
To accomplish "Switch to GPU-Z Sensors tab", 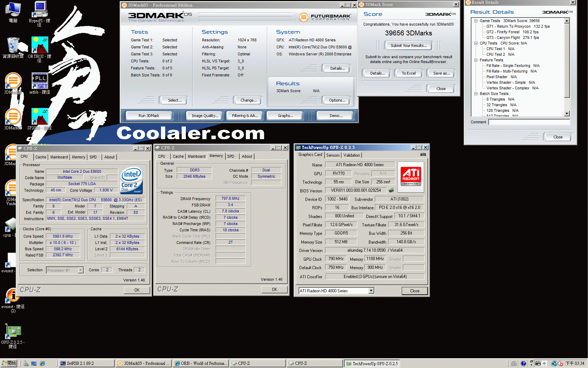I will pyautogui.click(x=333, y=155).
